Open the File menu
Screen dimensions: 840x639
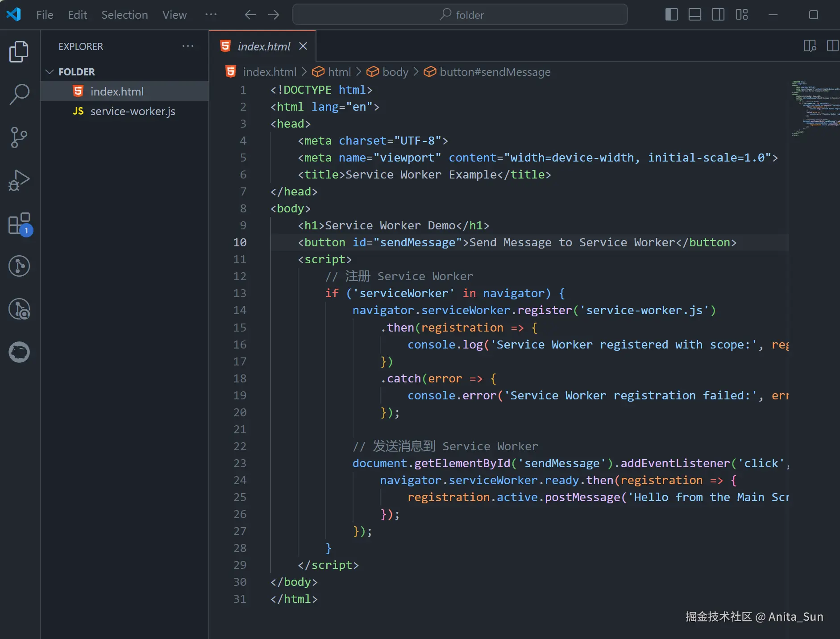click(x=45, y=15)
